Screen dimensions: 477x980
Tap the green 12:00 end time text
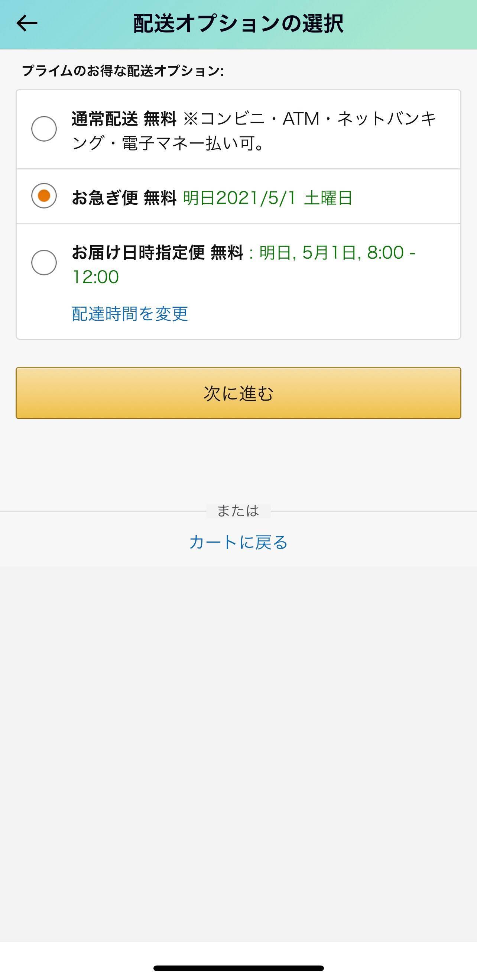coord(95,277)
